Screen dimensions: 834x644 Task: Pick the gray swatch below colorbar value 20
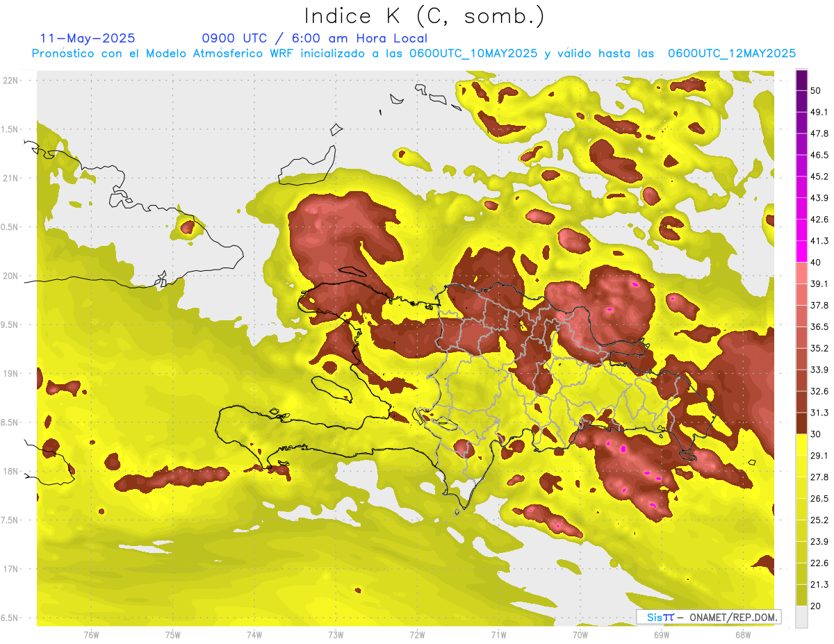click(801, 616)
